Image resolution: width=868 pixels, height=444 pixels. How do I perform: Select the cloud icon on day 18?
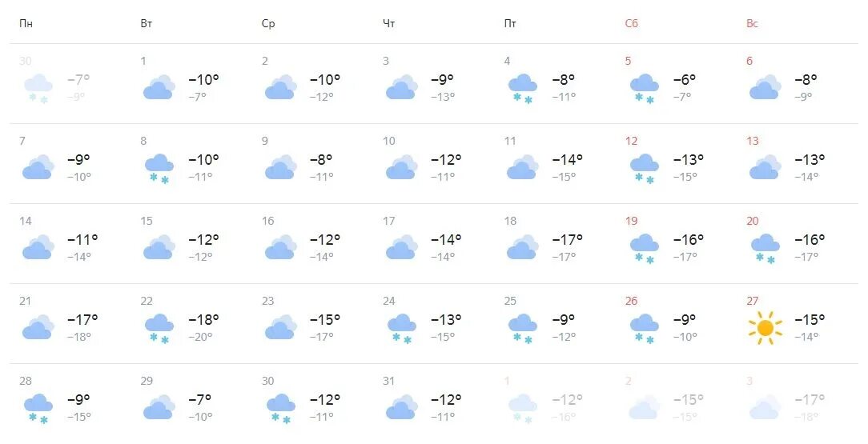click(523, 246)
